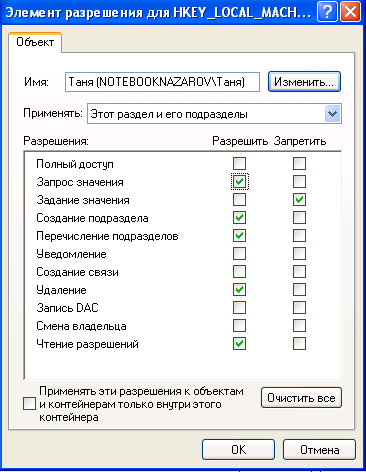Click the Уведомление permission label
The height and width of the screenshot is (472, 366).
tap(71, 254)
